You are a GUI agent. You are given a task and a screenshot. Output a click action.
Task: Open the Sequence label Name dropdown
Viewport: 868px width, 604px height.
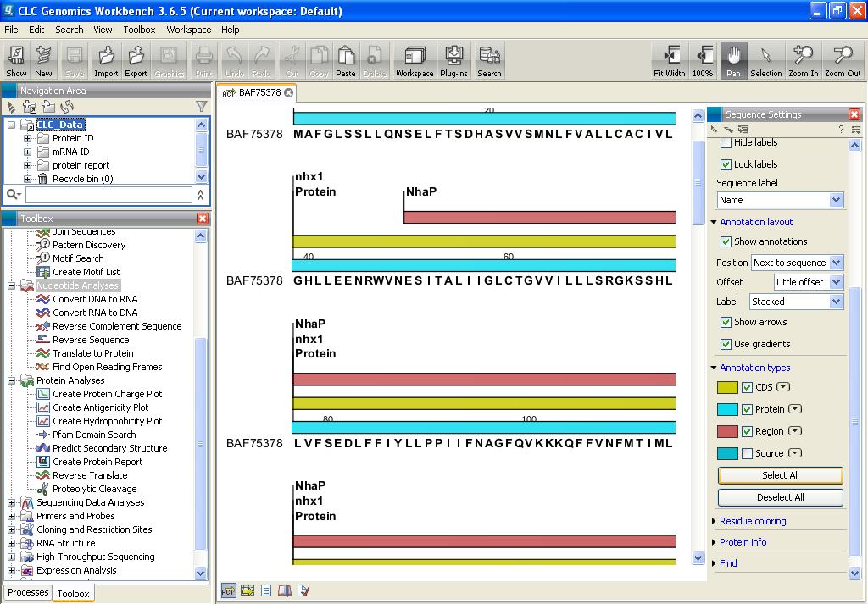coord(780,200)
